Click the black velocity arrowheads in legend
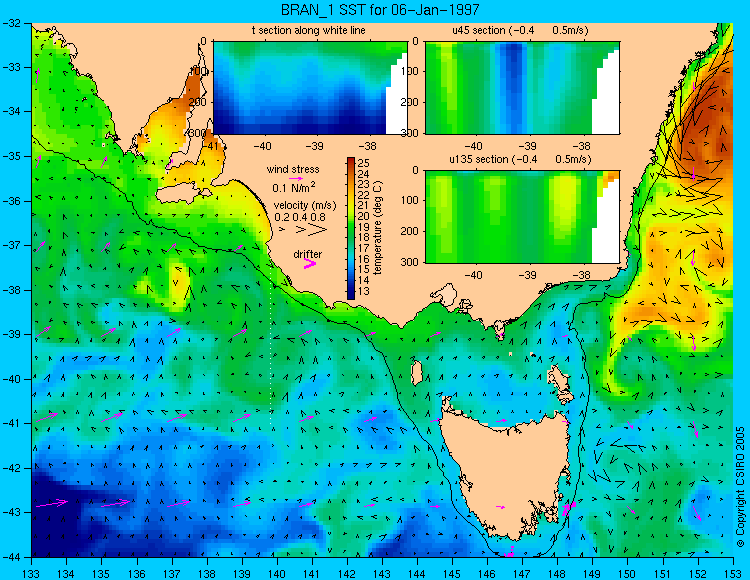The height and width of the screenshot is (580, 750). (304, 230)
